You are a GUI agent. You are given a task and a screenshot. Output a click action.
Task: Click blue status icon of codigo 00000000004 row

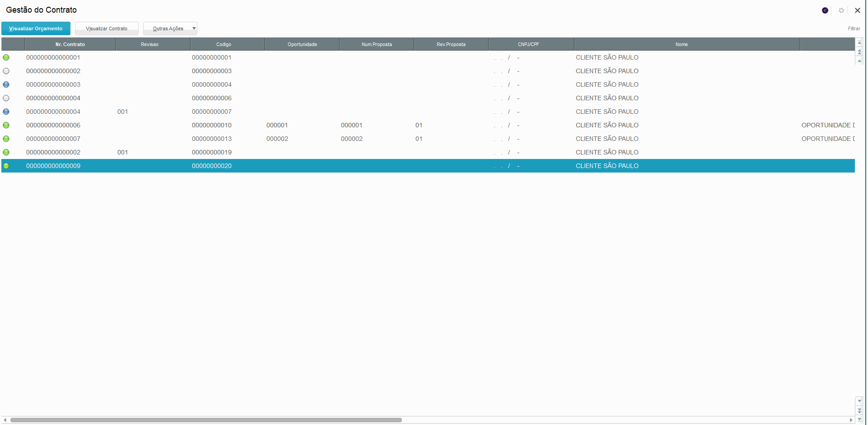(6, 84)
